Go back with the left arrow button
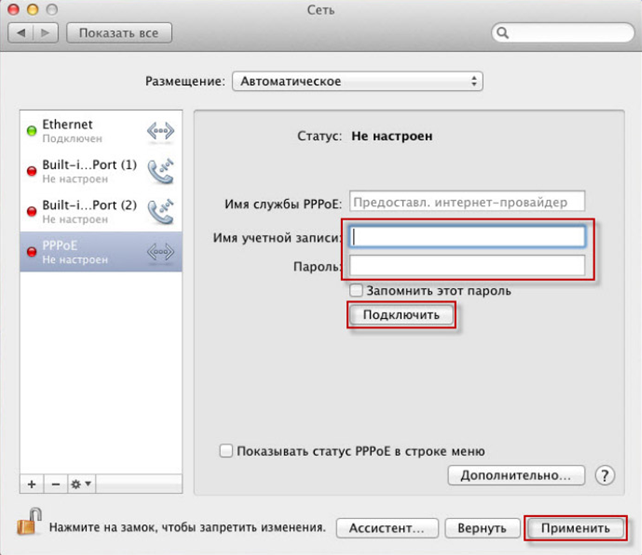 [24, 33]
